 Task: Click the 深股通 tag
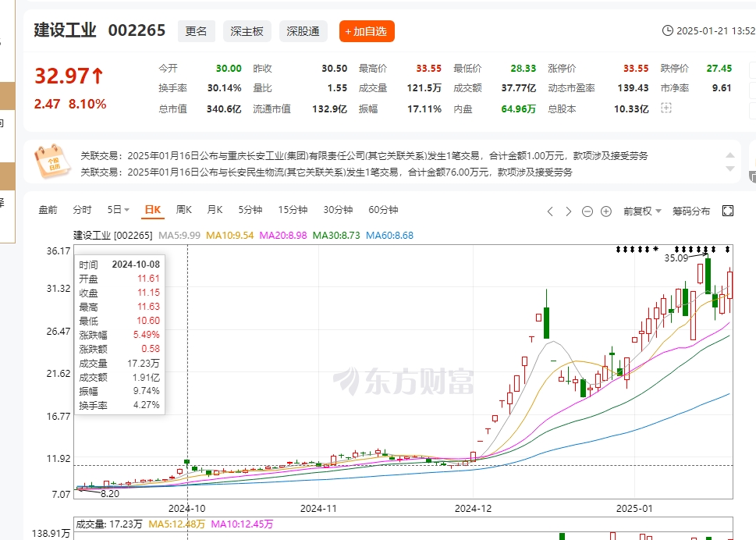pyautogui.click(x=303, y=31)
